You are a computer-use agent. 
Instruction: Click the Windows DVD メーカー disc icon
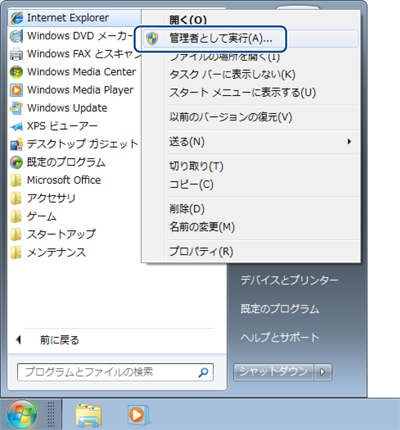[16, 36]
